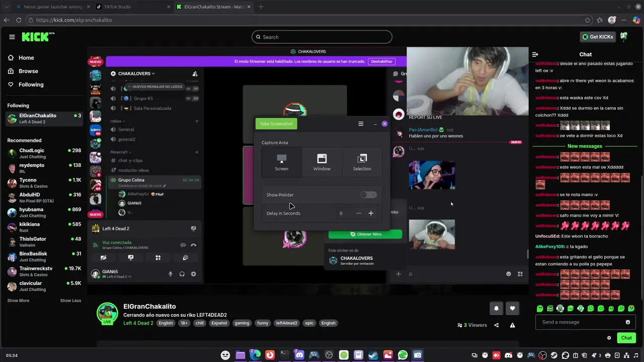Click the Get KICKs button
The height and width of the screenshot is (362, 644).
[x=598, y=37]
